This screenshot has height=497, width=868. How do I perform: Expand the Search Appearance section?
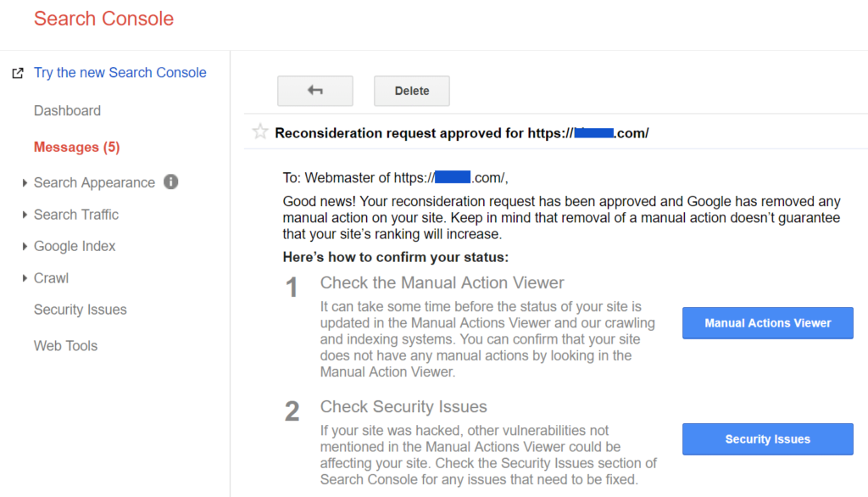pyautogui.click(x=25, y=182)
